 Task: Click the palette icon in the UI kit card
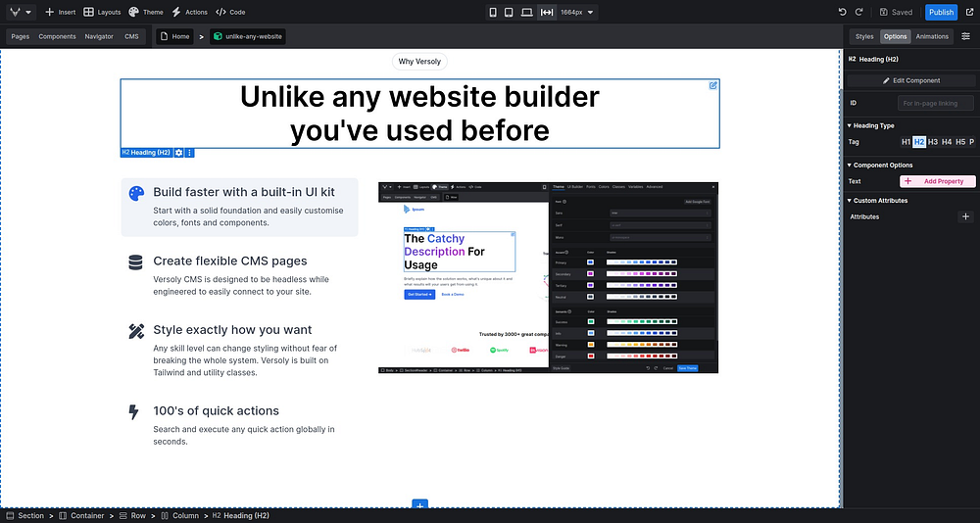coord(136,193)
